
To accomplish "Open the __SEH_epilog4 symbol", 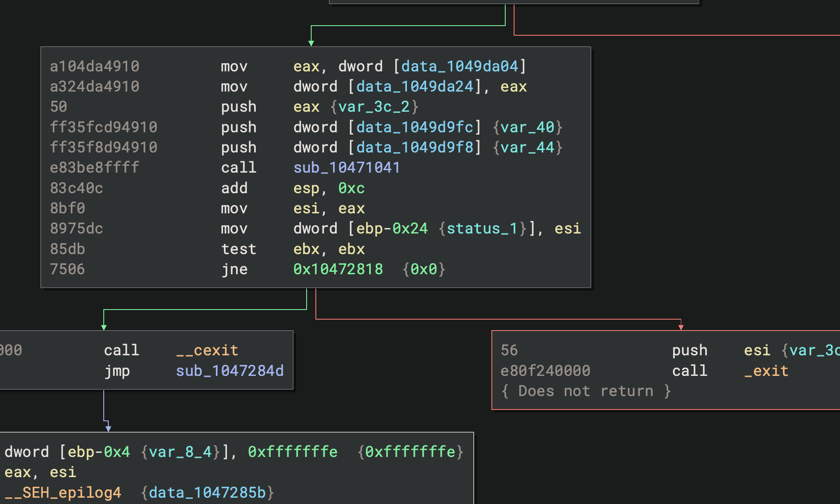I will (x=63, y=493).
